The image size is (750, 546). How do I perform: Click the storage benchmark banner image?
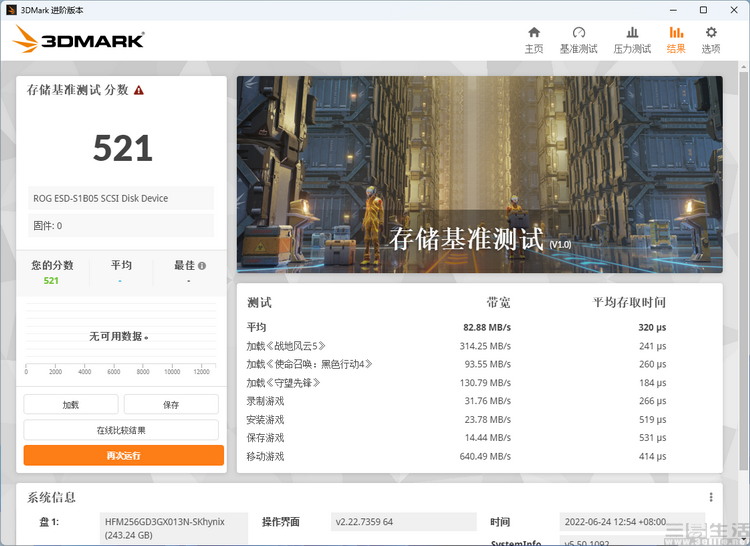click(479, 175)
